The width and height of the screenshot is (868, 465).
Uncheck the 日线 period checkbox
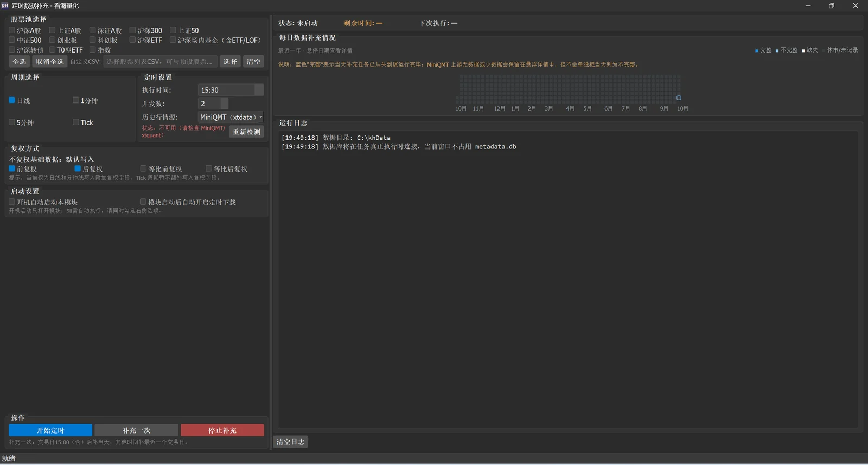coord(12,100)
